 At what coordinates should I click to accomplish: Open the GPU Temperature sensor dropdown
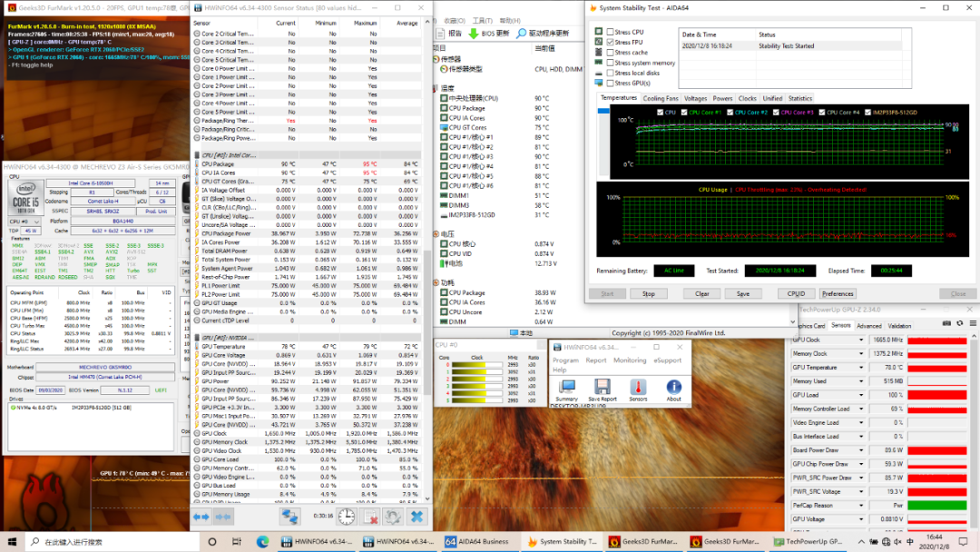pyautogui.click(x=863, y=368)
